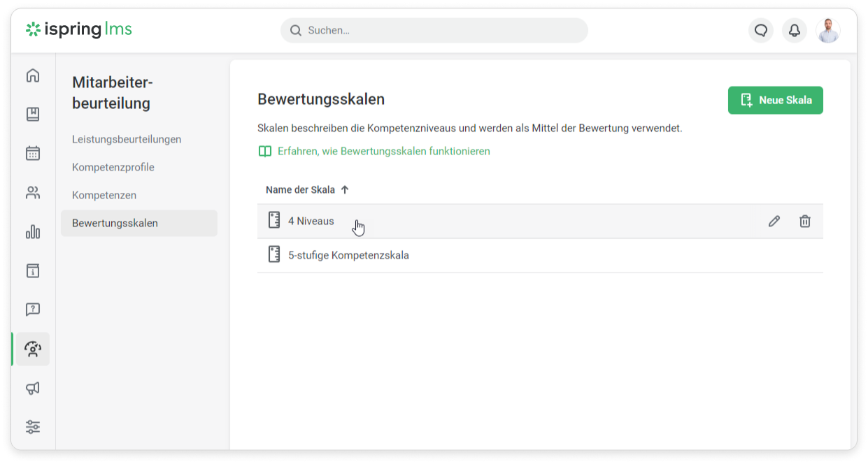Screen dimensions: 868x464
Task: Open Kompetenzen section
Action: pyautogui.click(x=104, y=195)
